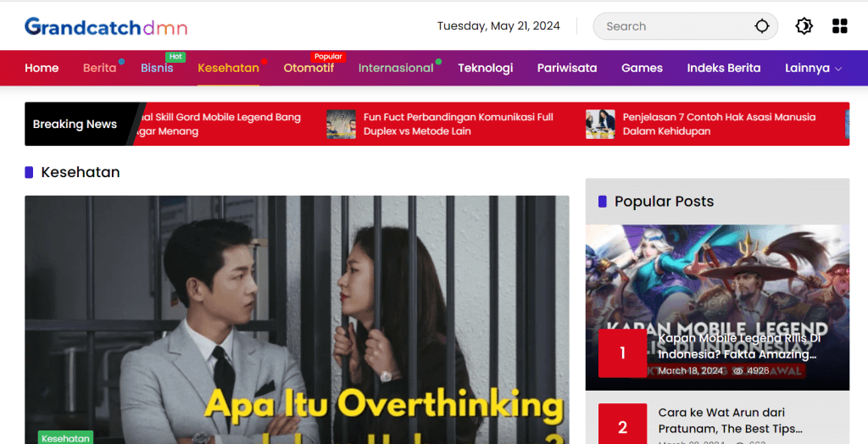Open the Skill Gord Mobile Legend headline

pos(219,124)
